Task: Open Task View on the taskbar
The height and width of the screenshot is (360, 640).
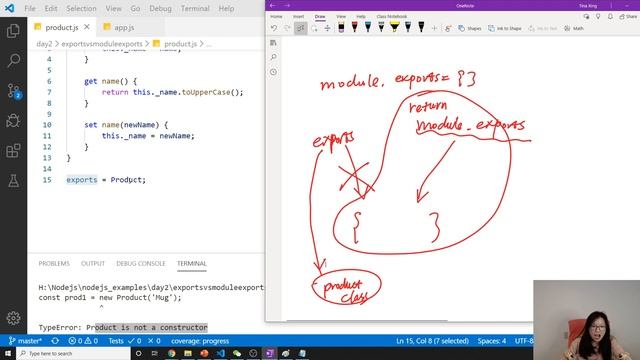Action: click(155, 353)
